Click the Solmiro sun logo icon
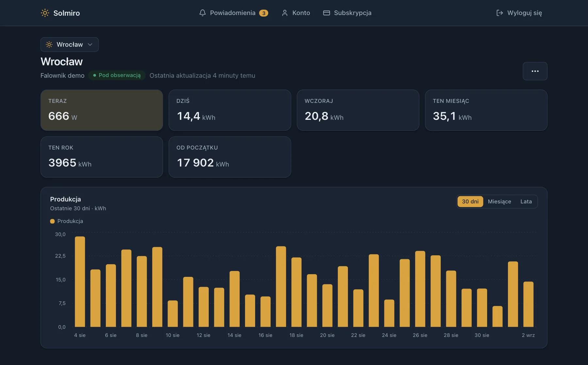This screenshot has width=588, height=365. tap(45, 13)
